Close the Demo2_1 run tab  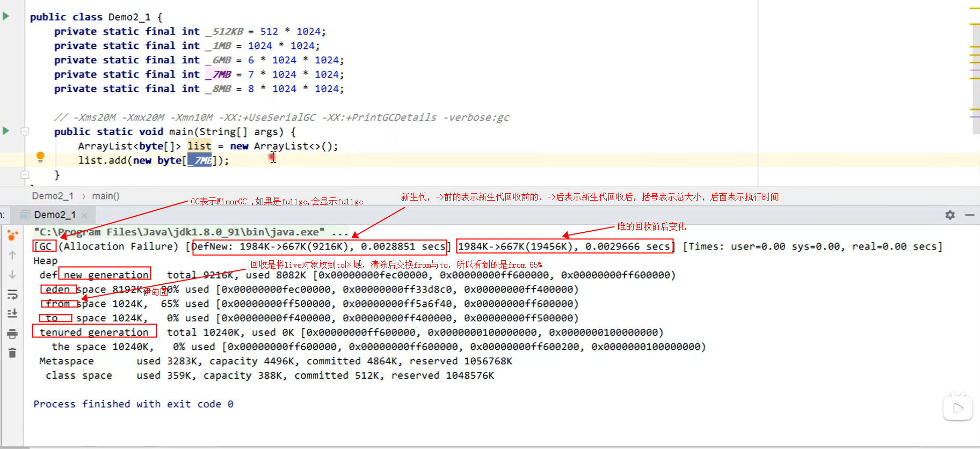point(84,216)
